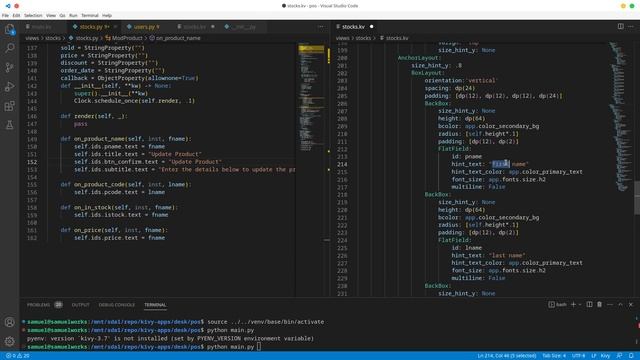Click the cursor position Ln 214 status item
Image resolution: width=640 pixels, height=360 pixels.
(507, 356)
